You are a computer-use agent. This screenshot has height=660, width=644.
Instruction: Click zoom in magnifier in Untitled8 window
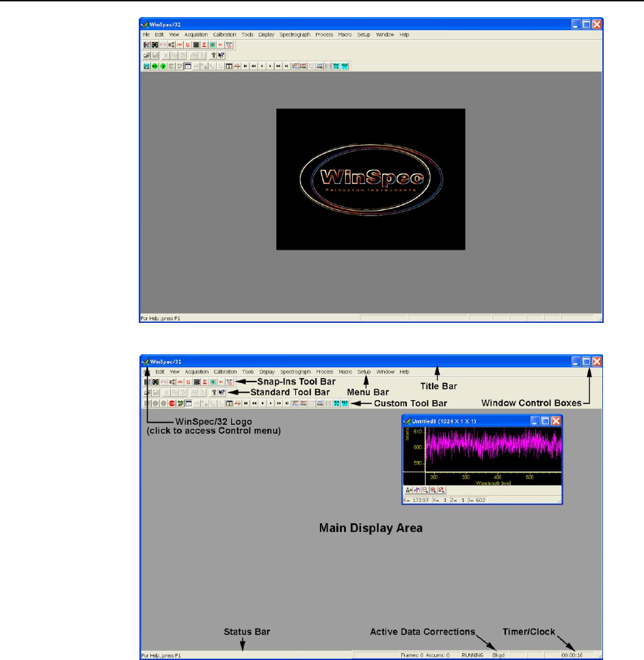[x=433, y=490]
